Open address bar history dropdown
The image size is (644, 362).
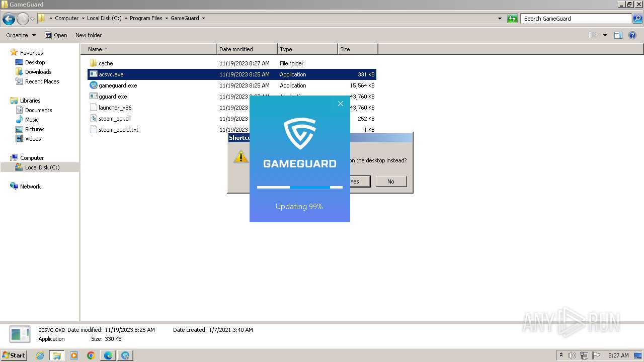[500, 19]
